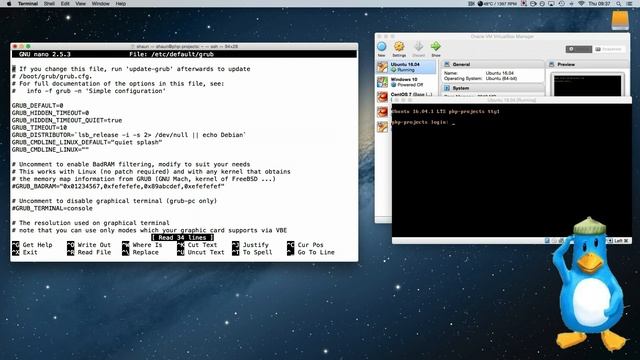Click nano's Get Help shortcut label
640x360 pixels.
click(38, 245)
